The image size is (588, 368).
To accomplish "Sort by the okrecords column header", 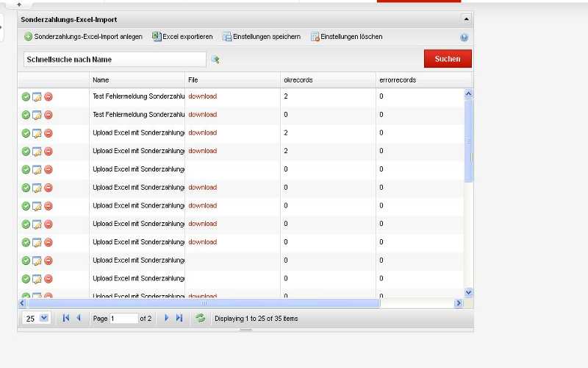I will pyautogui.click(x=328, y=80).
